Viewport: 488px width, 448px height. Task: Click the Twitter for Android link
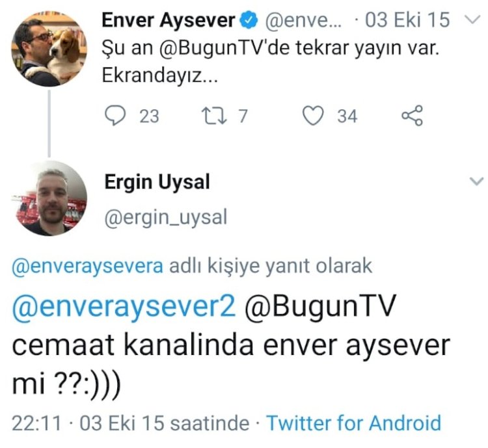(354, 423)
